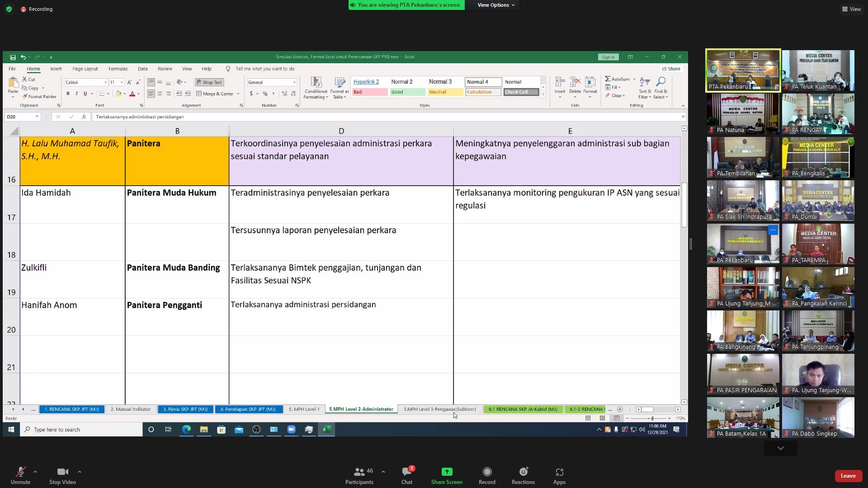Select the Format Painter tool
868x488 pixels.
(39, 97)
